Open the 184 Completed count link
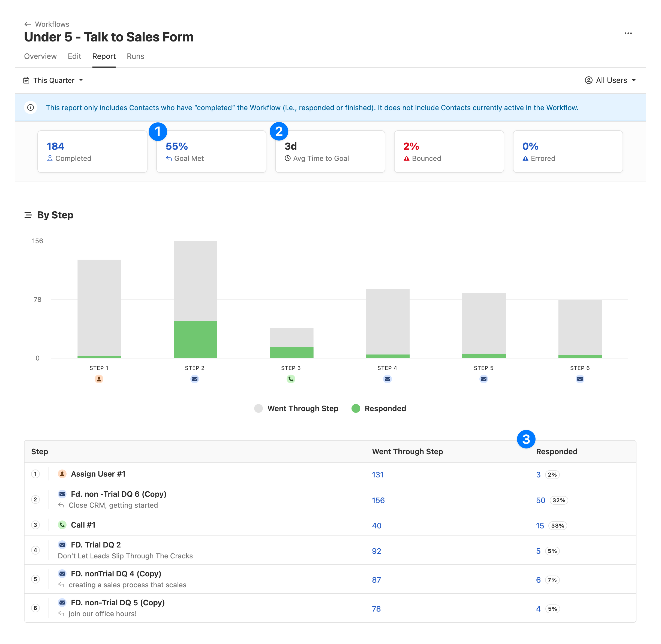Screen dimensions: 661x644 55,146
